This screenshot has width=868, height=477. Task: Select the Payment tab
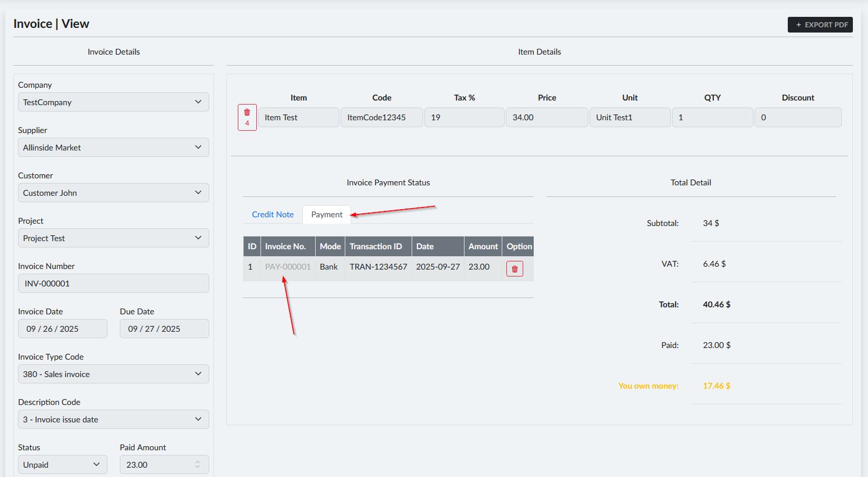[x=327, y=214]
